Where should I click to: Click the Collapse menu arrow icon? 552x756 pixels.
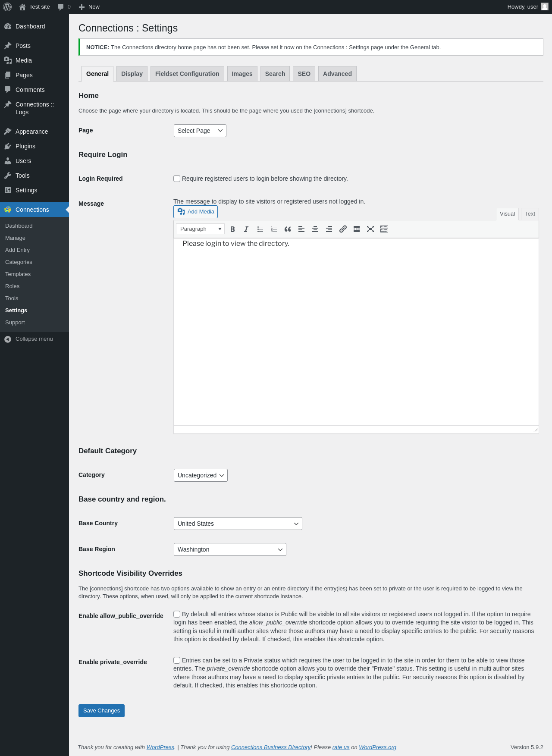click(x=8, y=339)
